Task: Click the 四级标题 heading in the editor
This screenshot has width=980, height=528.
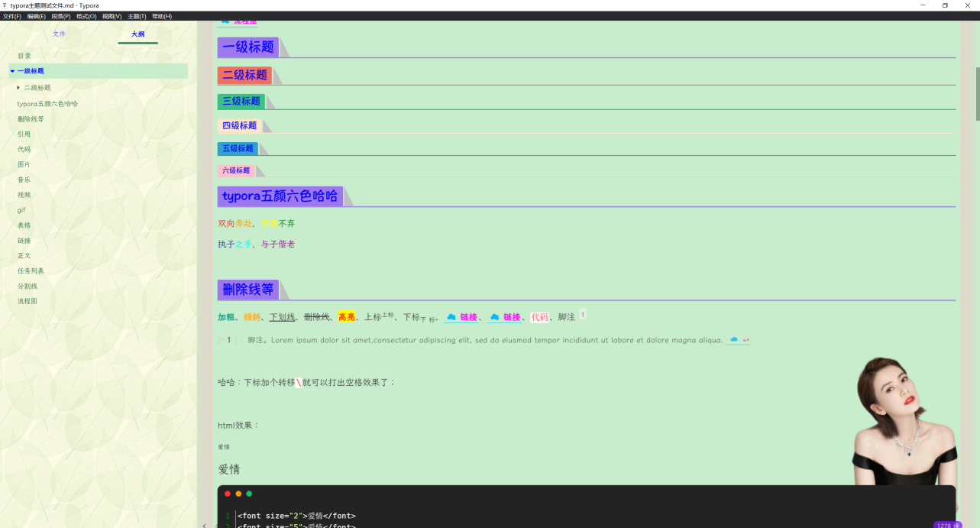Action: 240,125
